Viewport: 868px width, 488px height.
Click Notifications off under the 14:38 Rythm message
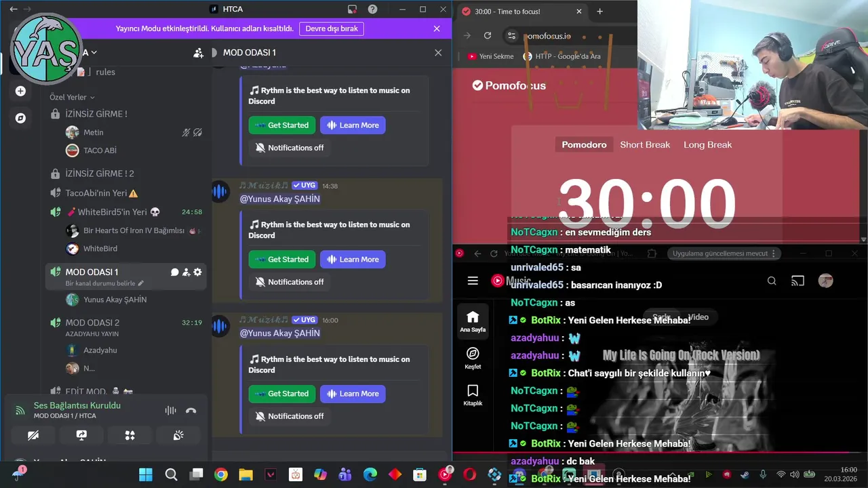click(290, 282)
